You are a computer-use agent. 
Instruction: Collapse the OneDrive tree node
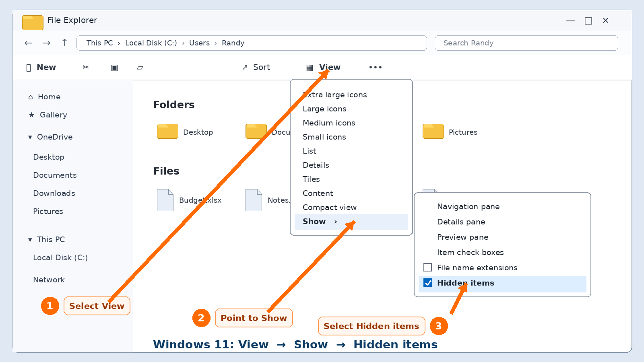click(x=30, y=137)
